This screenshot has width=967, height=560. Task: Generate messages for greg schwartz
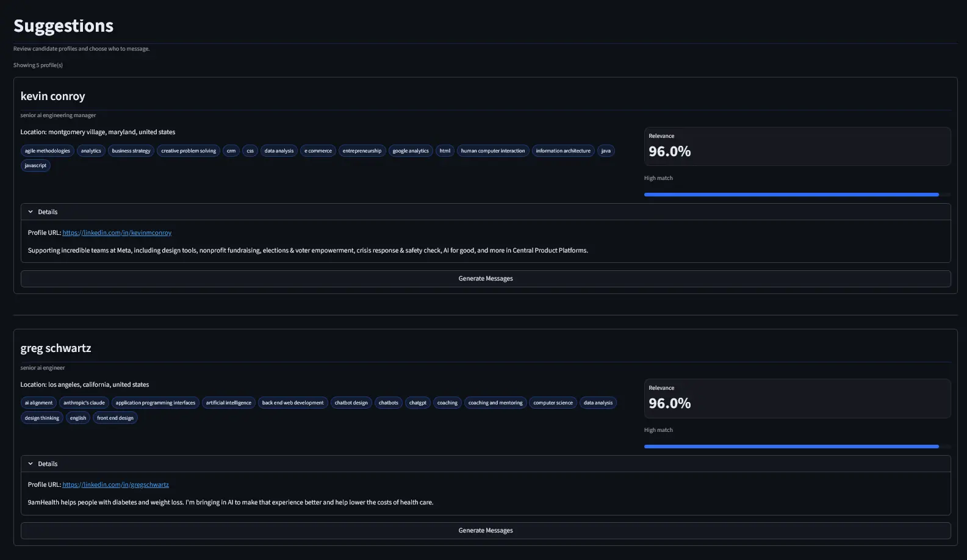[485, 531]
